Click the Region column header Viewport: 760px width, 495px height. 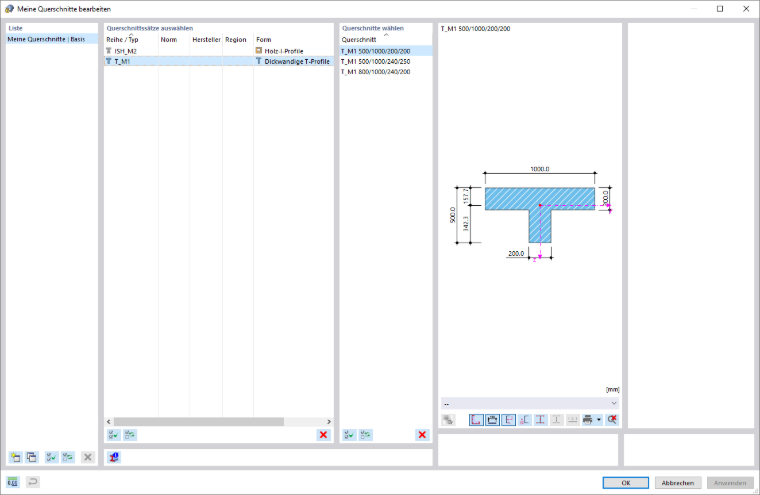238,40
